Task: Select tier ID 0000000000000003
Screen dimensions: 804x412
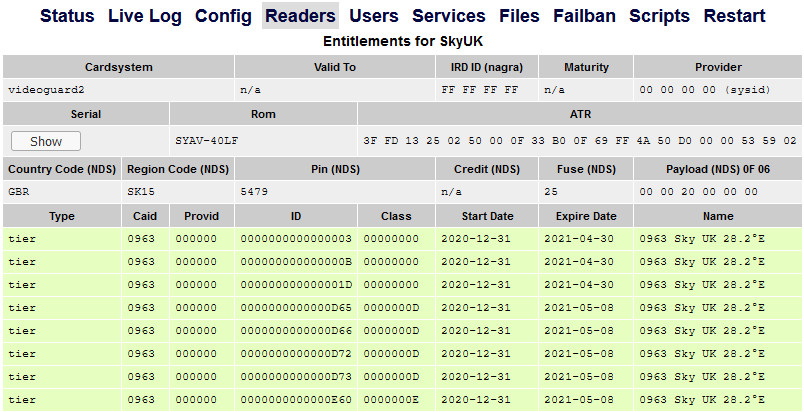Action: pos(296,239)
